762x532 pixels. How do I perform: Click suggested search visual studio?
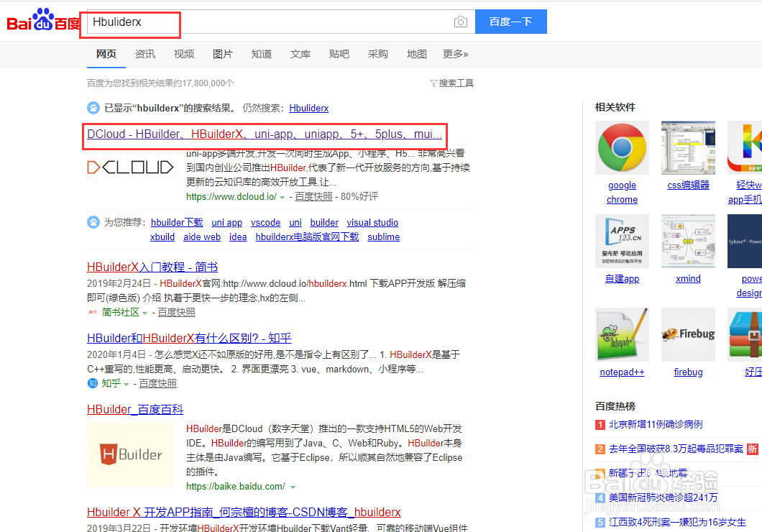coord(372,223)
